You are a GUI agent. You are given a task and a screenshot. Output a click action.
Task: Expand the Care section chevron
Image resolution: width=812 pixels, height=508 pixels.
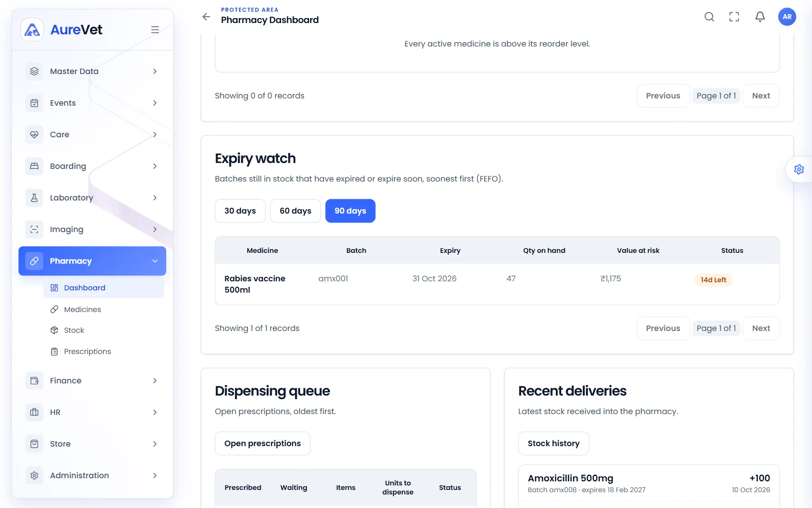pos(155,135)
